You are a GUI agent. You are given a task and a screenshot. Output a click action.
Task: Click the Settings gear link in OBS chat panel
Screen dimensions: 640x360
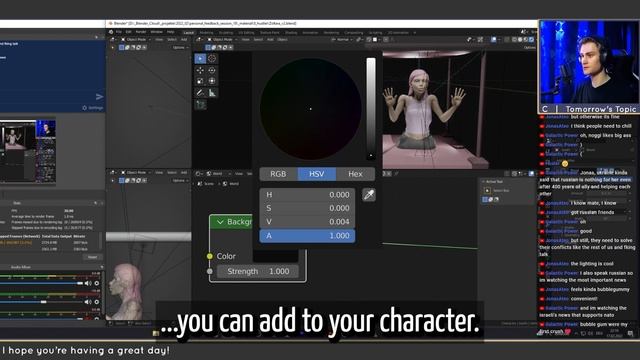(x=93, y=108)
